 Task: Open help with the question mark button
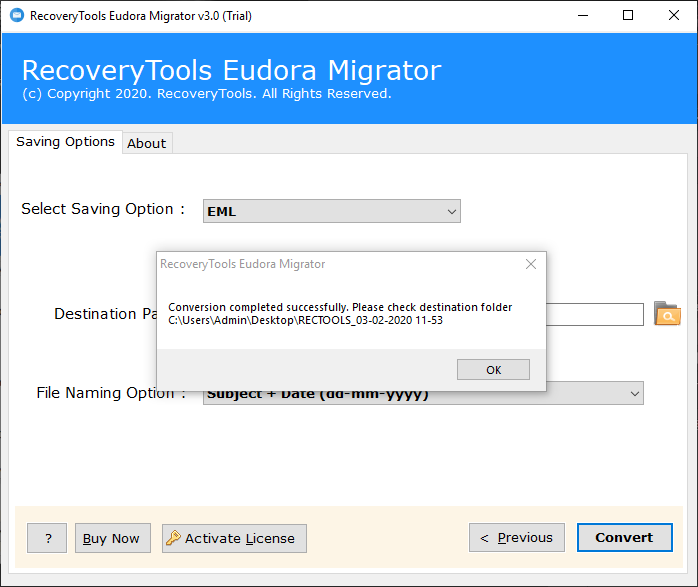[47, 538]
